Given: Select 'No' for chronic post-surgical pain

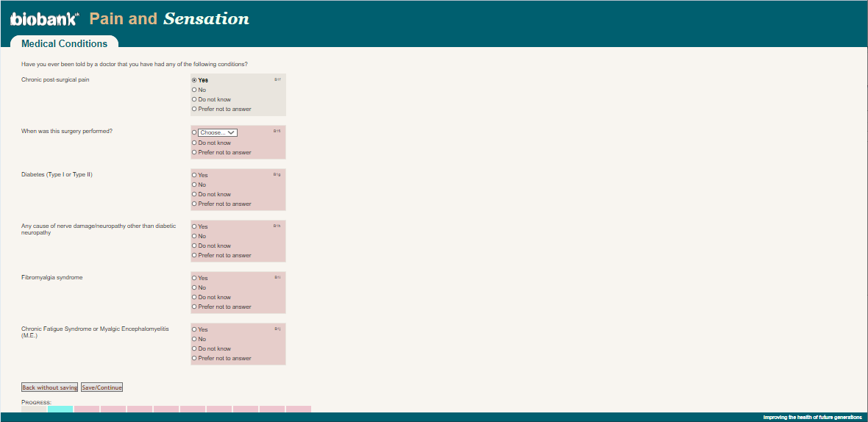Looking at the screenshot, I should coord(194,90).
